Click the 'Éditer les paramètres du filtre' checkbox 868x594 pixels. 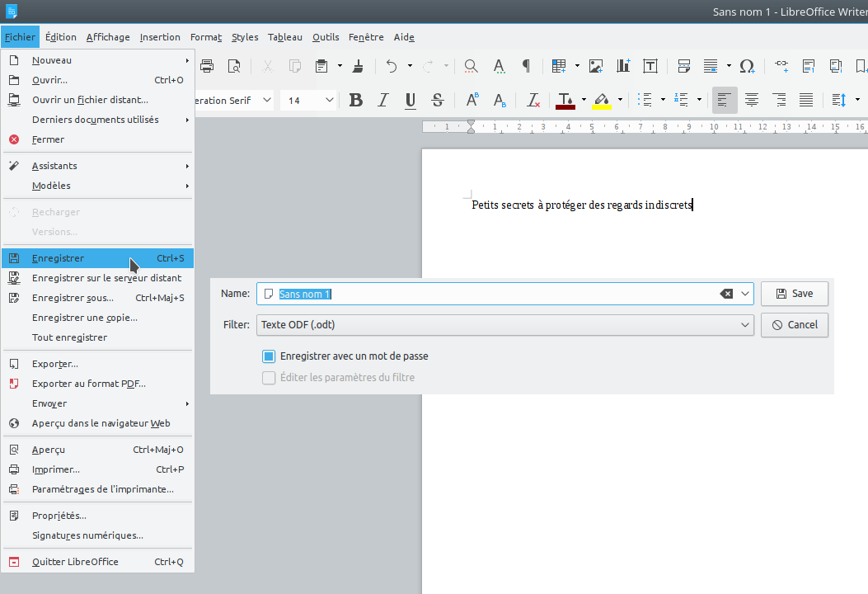pyautogui.click(x=269, y=378)
